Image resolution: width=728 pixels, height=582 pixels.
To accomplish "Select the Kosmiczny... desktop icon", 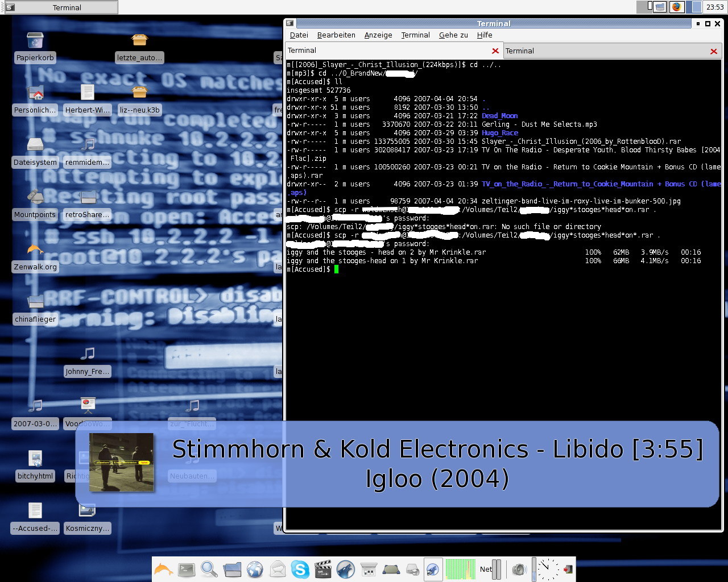I will click(88, 517).
